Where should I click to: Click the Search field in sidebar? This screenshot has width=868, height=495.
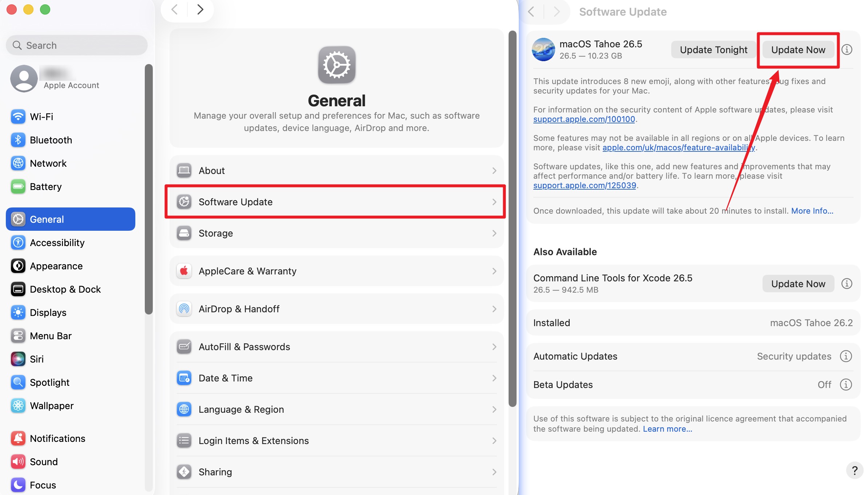(77, 45)
